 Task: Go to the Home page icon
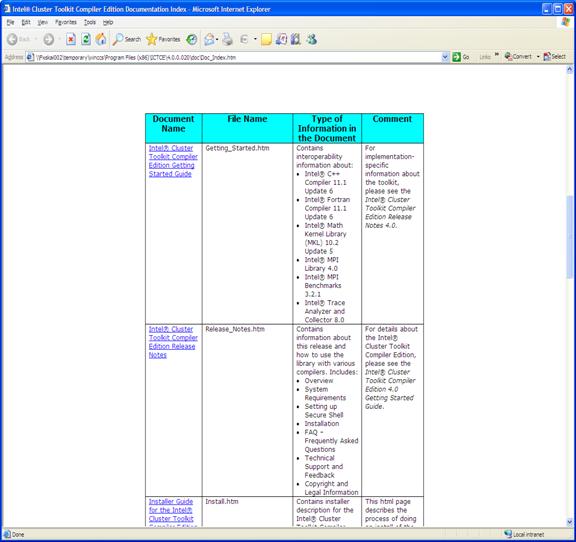101,39
